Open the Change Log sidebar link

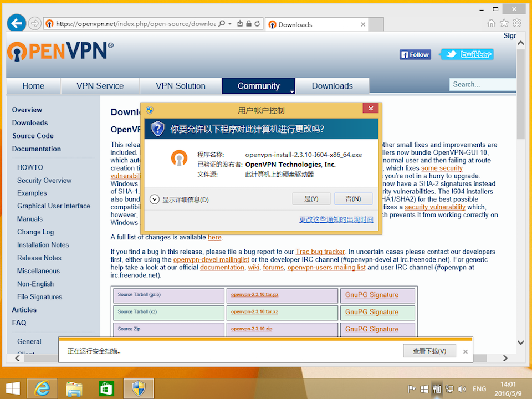click(35, 232)
